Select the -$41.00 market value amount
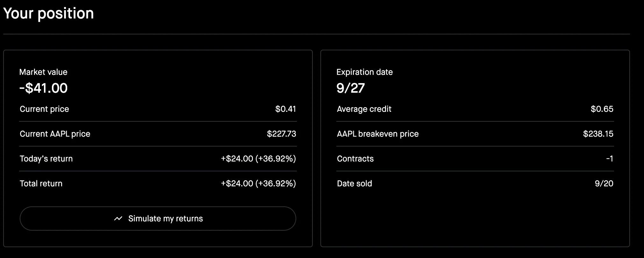This screenshot has width=644, height=258. 43,88
